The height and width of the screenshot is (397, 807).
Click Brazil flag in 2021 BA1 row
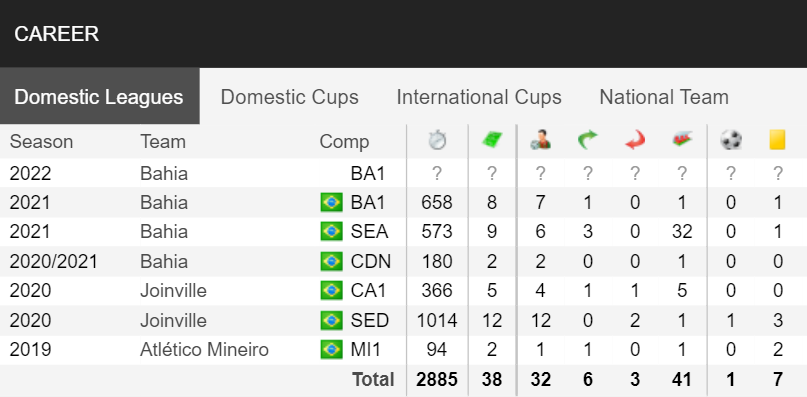pyautogui.click(x=331, y=202)
